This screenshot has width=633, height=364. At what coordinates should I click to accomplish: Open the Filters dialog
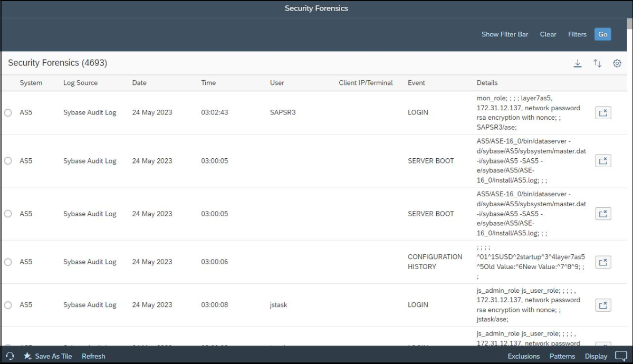point(577,34)
